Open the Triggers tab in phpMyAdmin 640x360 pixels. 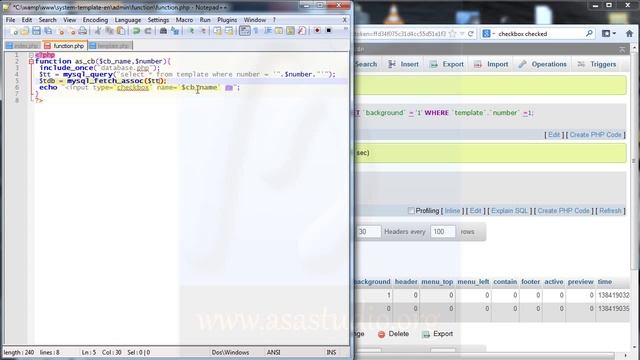(597, 64)
